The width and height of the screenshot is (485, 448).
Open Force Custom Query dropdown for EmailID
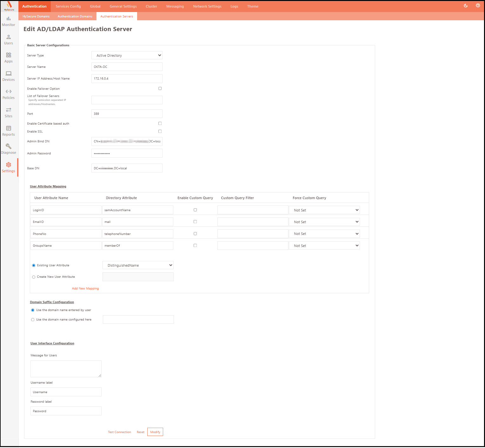[x=324, y=222]
